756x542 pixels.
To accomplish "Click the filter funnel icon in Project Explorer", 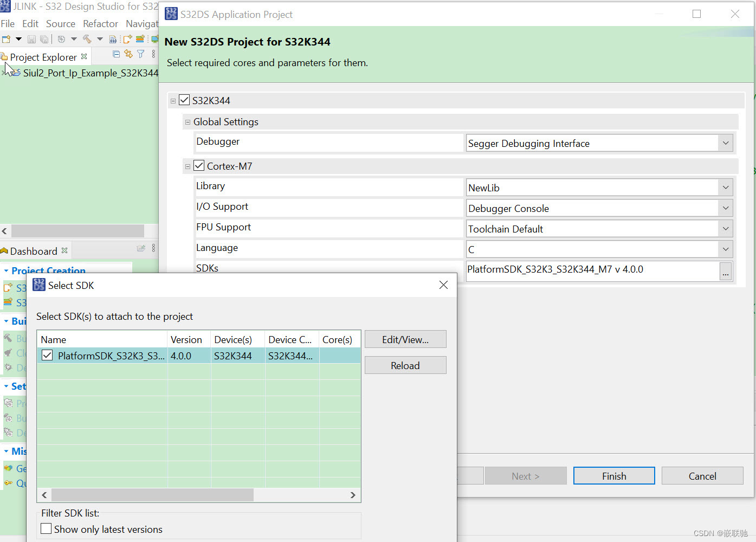I will (x=141, y=54).
